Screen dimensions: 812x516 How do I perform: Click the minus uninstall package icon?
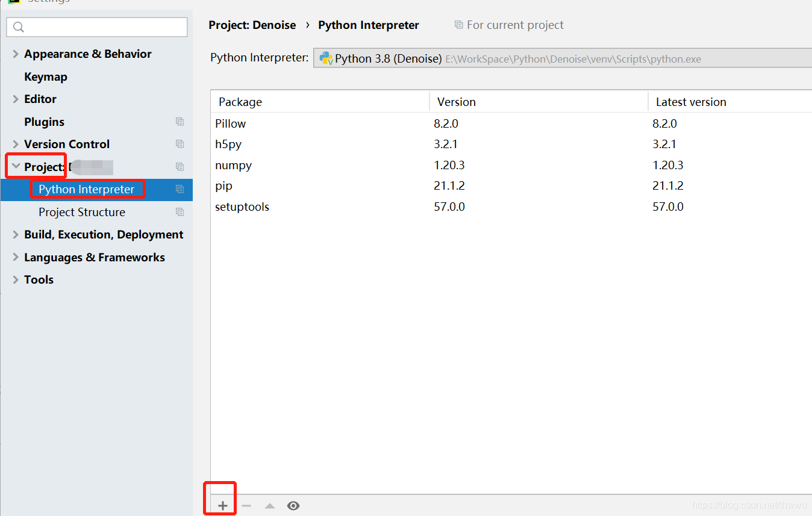pos(246,506)
